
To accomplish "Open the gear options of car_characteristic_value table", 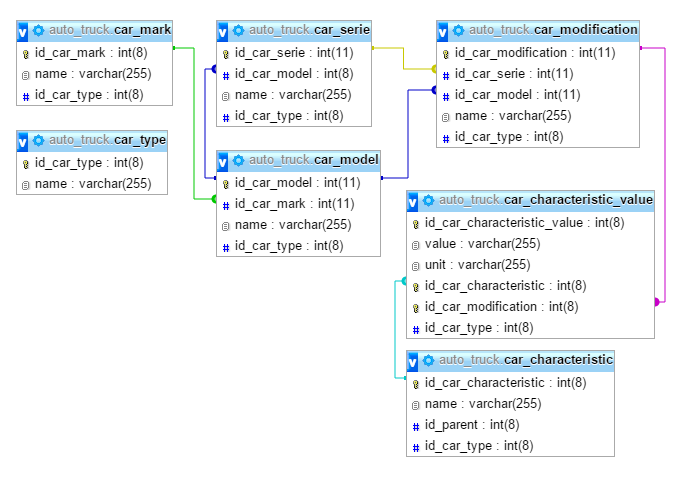I will point(429,200).
